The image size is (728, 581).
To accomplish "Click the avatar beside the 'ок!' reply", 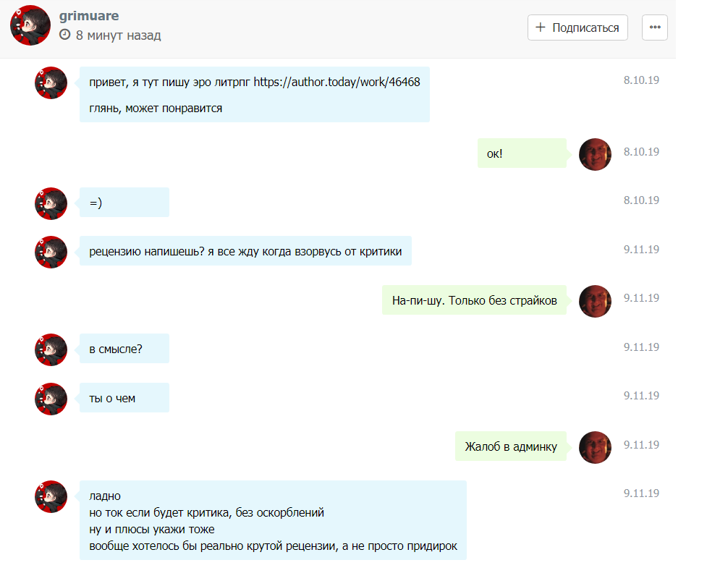I will pyautogui.click(x=595, y=153).
